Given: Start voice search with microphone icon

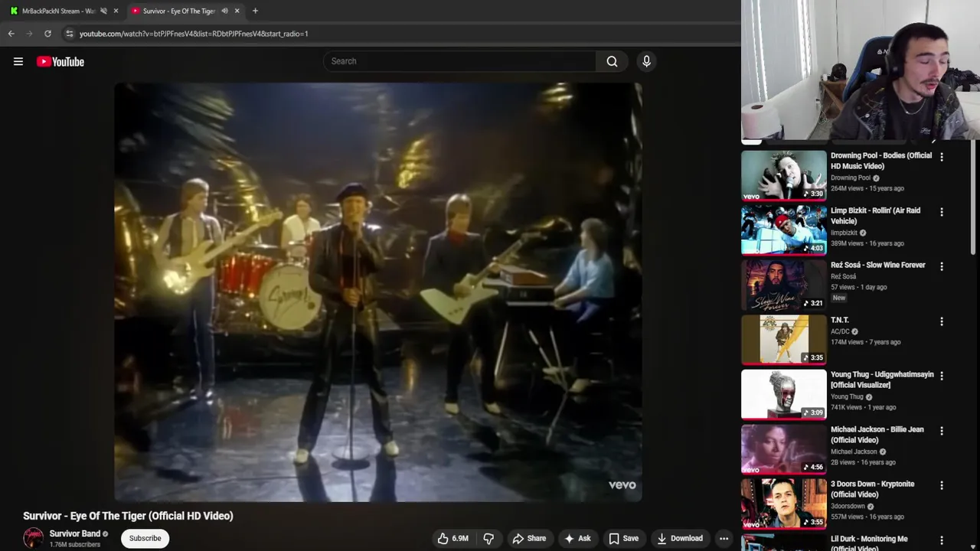Looking at the screenshot, I should [x=646, y=61].
